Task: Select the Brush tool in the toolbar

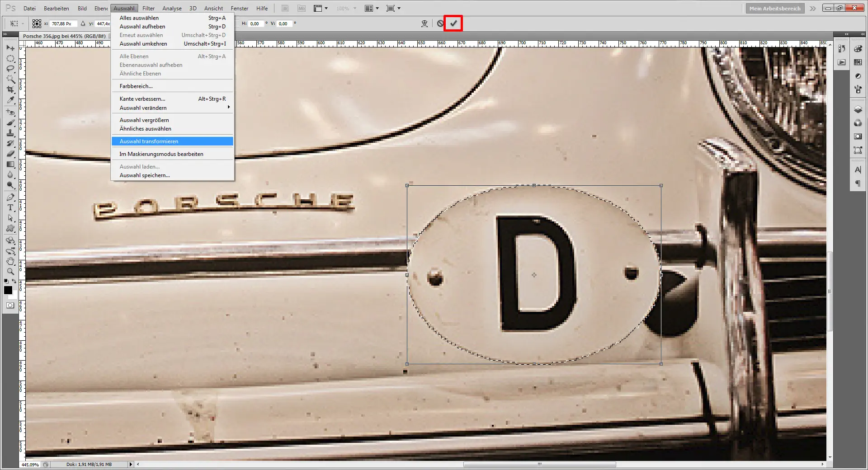Action: (10, 122)
